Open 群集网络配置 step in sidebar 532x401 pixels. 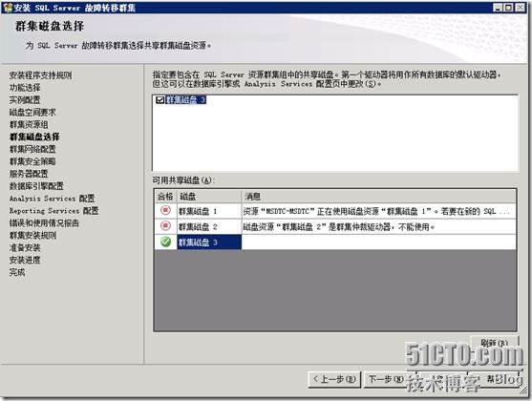click(x=32, y=149)
